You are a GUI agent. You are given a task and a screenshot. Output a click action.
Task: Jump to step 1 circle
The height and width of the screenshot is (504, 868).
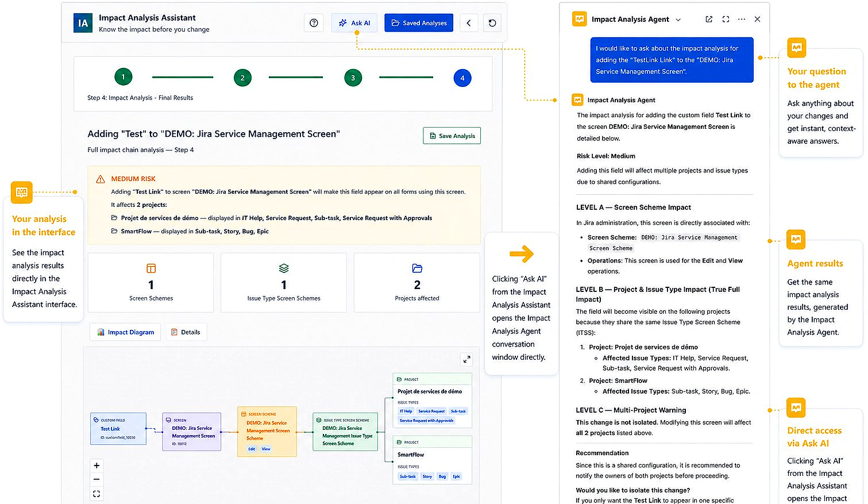pos(123,77)
